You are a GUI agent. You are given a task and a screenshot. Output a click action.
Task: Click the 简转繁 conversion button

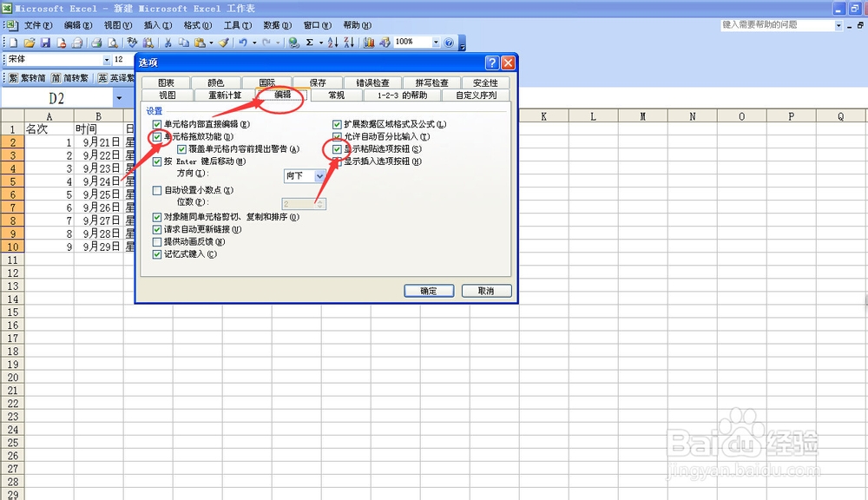[x=69, y=78]
